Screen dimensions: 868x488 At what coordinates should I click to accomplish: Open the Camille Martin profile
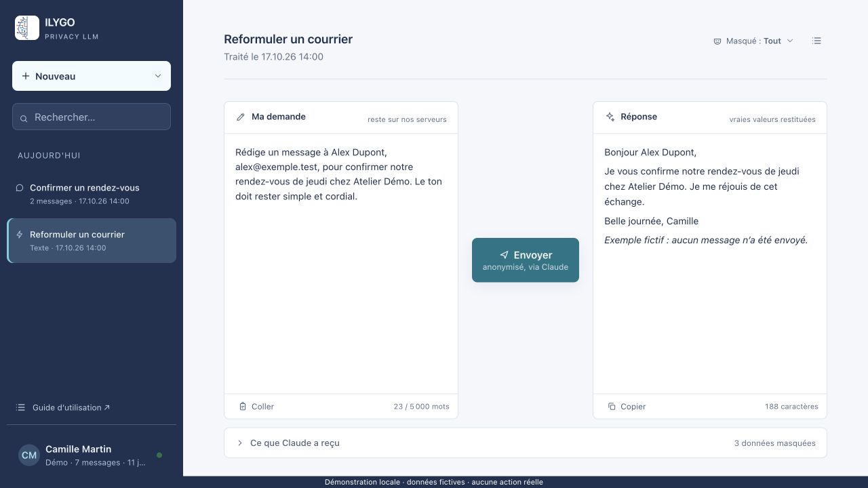[92, 455]
